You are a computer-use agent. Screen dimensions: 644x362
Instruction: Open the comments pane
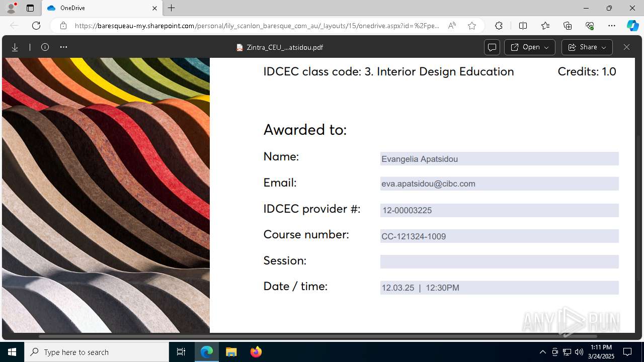pos(492,47)
